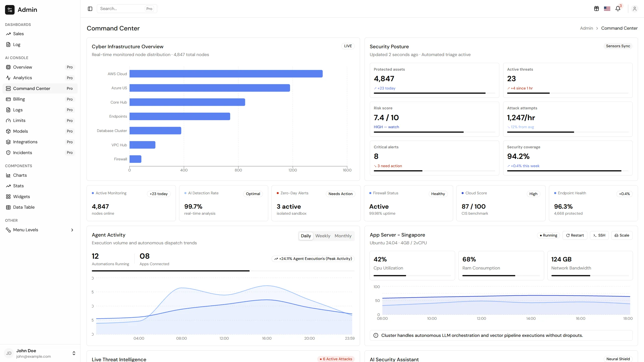Go to the Data Table page
Image resolution: width=644 pixels, height=362 pixels.
(40, 207)
